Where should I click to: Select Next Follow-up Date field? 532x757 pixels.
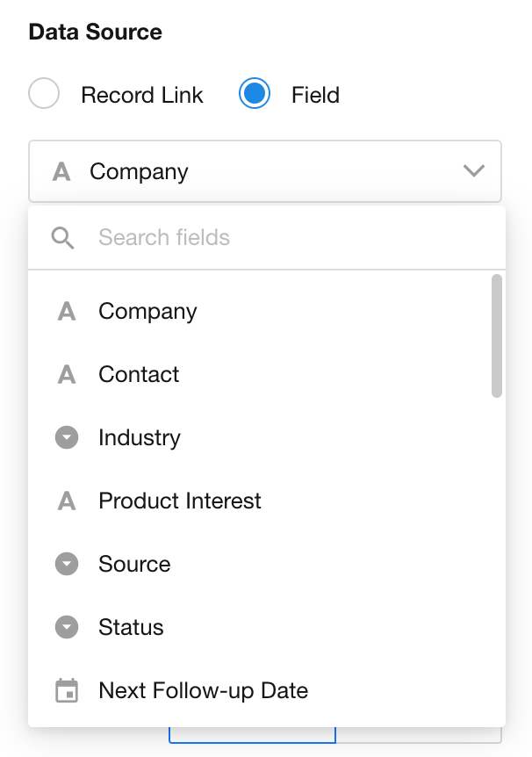(x=203, y=691)
